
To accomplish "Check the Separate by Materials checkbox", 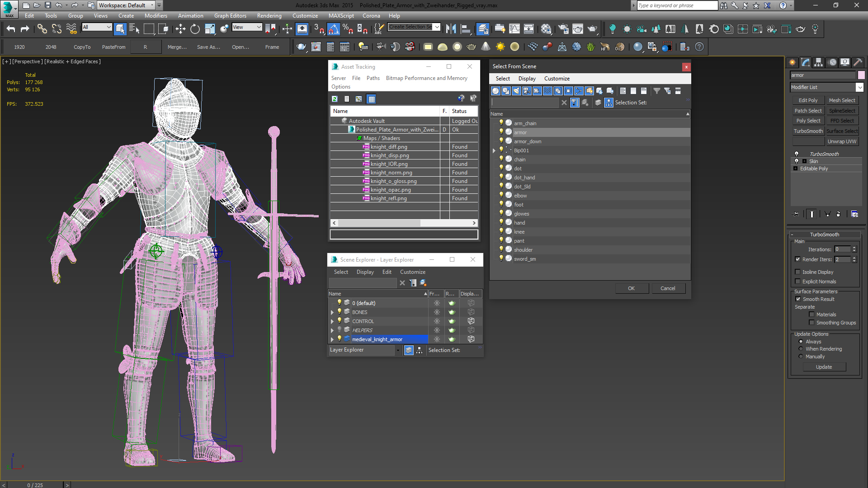I will 812,314.
